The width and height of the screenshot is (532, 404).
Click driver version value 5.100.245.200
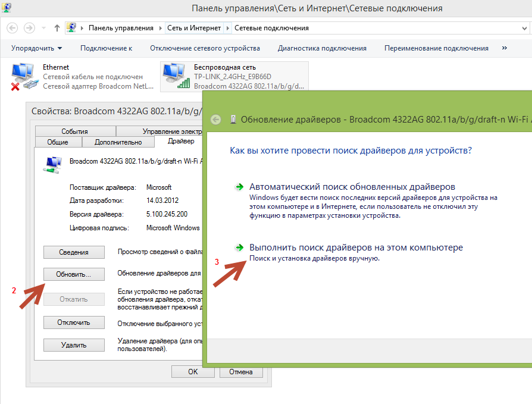click(167, 214)
